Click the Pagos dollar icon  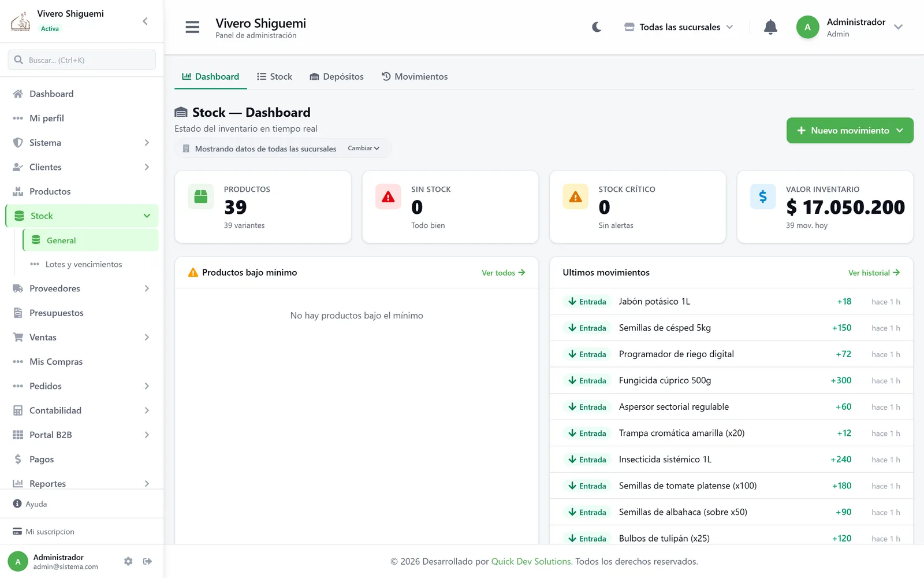tap(18, 459)
